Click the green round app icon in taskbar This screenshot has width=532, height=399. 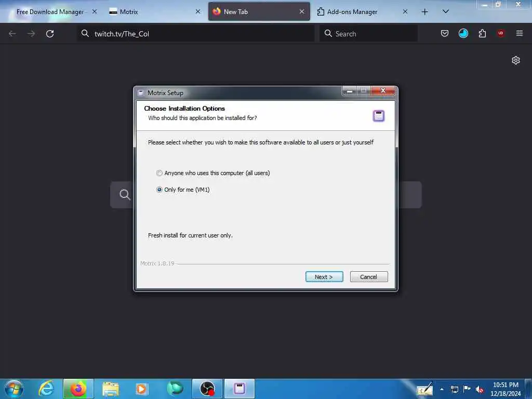click(175, 389)
